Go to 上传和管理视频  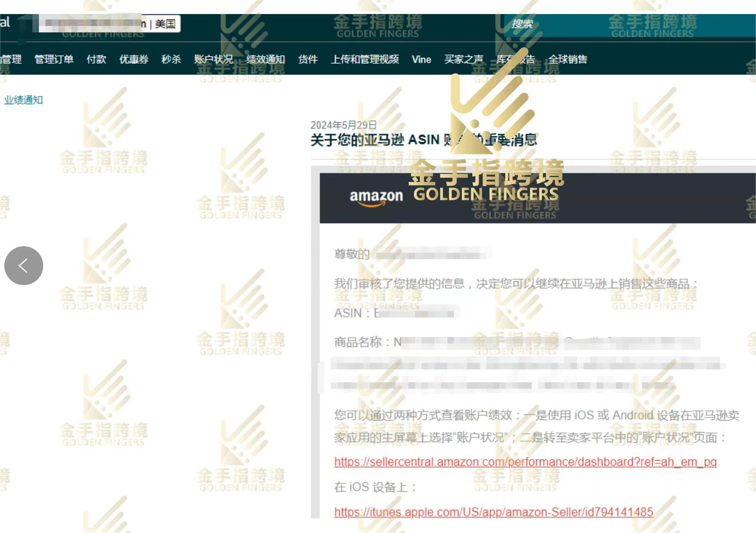365,59
